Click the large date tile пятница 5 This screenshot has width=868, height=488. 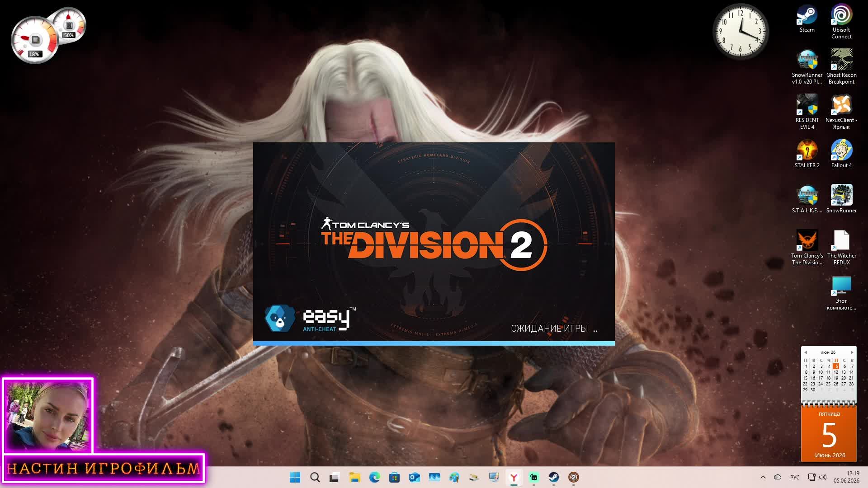829,433
